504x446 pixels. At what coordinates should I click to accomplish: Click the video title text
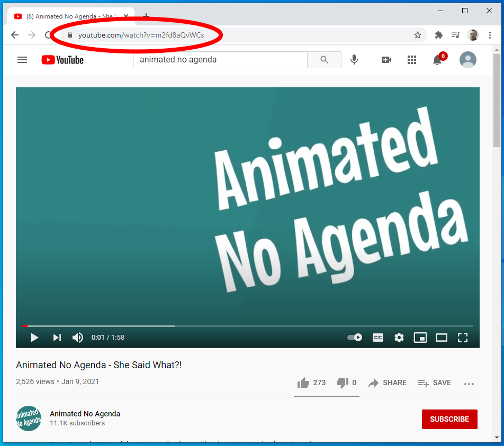point(98,365)
